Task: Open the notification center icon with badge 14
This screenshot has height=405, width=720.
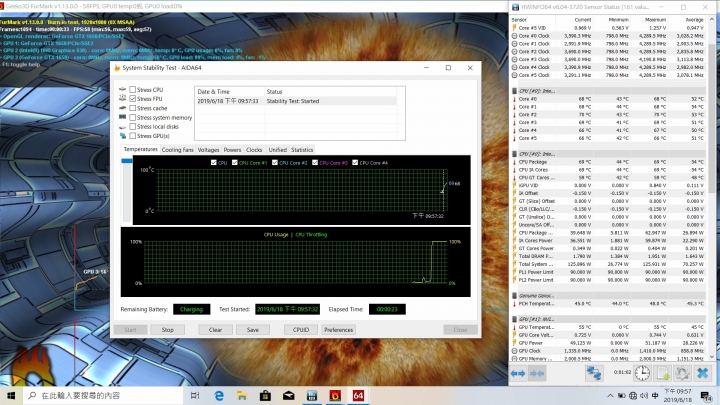Action: click(706, 395)
